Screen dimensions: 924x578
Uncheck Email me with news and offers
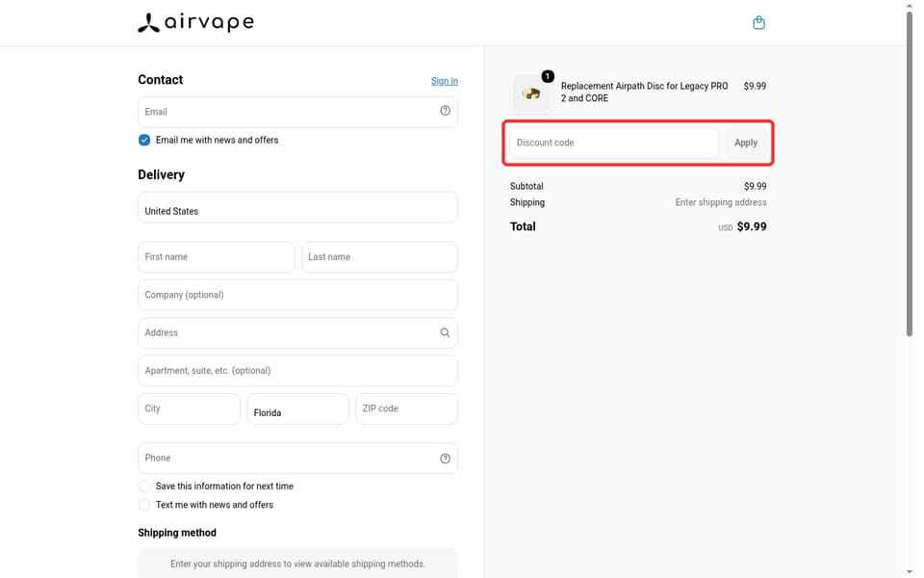click(x=144, y=140)
